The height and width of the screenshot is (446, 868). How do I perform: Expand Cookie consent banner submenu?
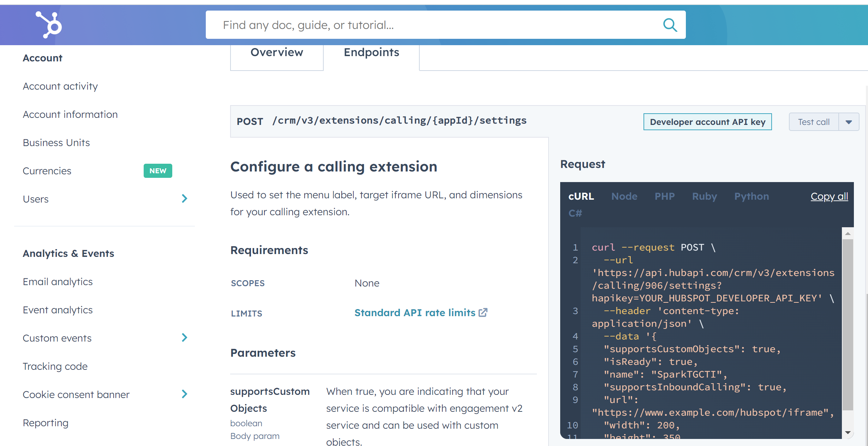point(184,394)
